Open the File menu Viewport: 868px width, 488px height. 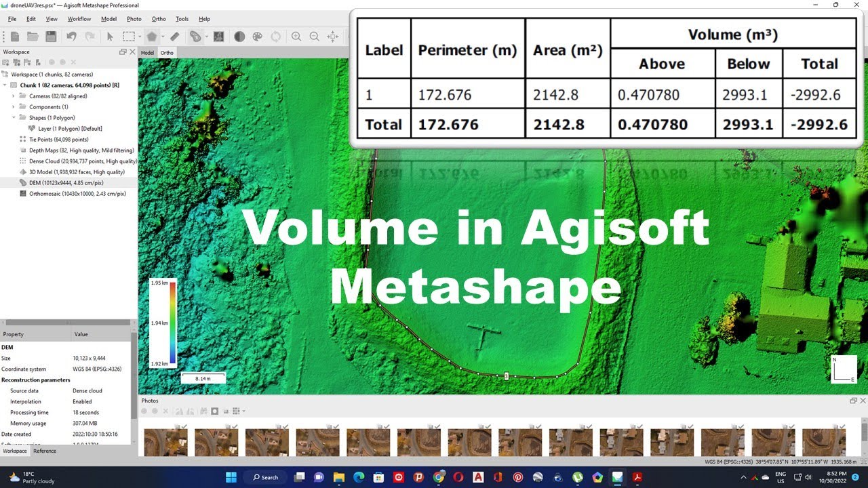[x=12, y=19]
